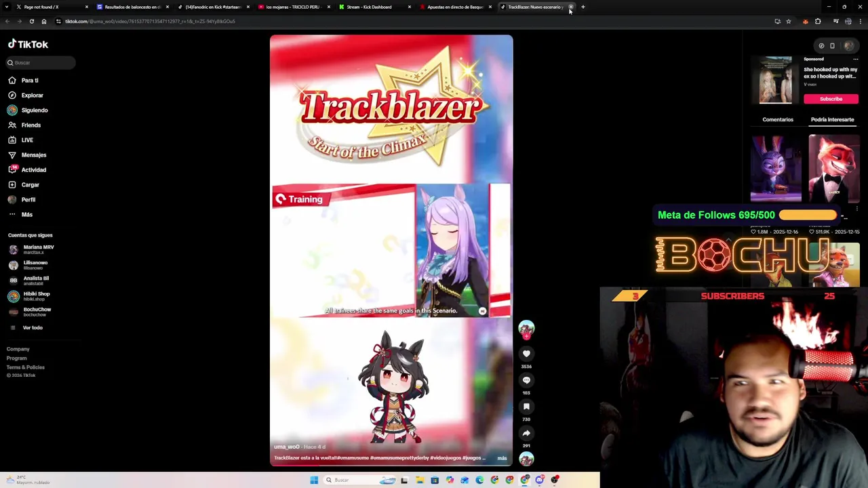Bookmark this page with star icon
This screenshot has width=868, height=488.
point(788,21)
